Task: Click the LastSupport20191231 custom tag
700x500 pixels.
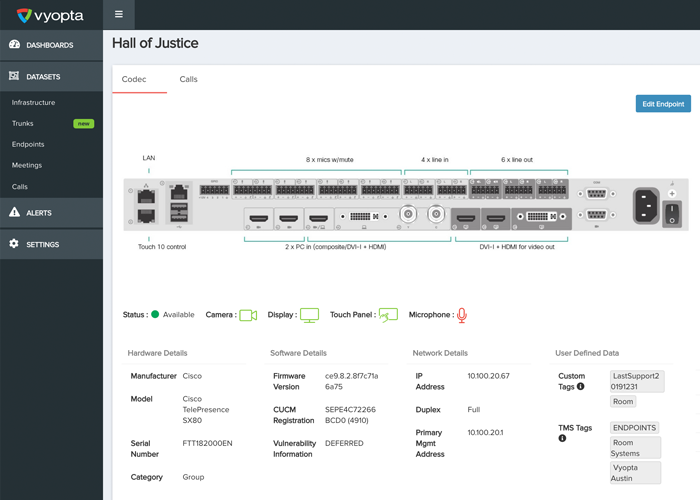Action: (x=637, y=381)
